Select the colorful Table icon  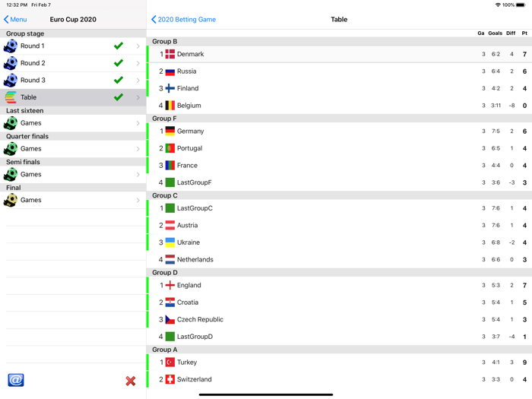(11, 97)
